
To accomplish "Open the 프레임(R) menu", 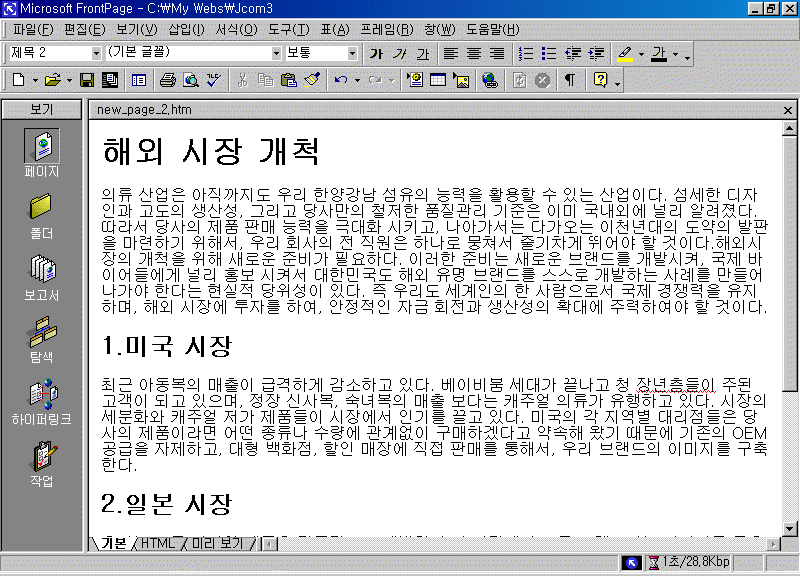I will pos(387,30).
